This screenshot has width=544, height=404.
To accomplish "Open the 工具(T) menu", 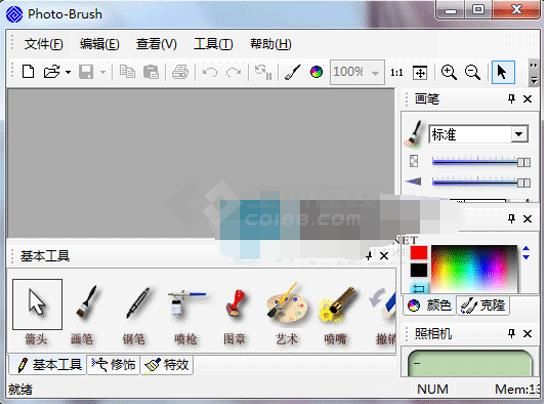I will [x=213, y=44].
